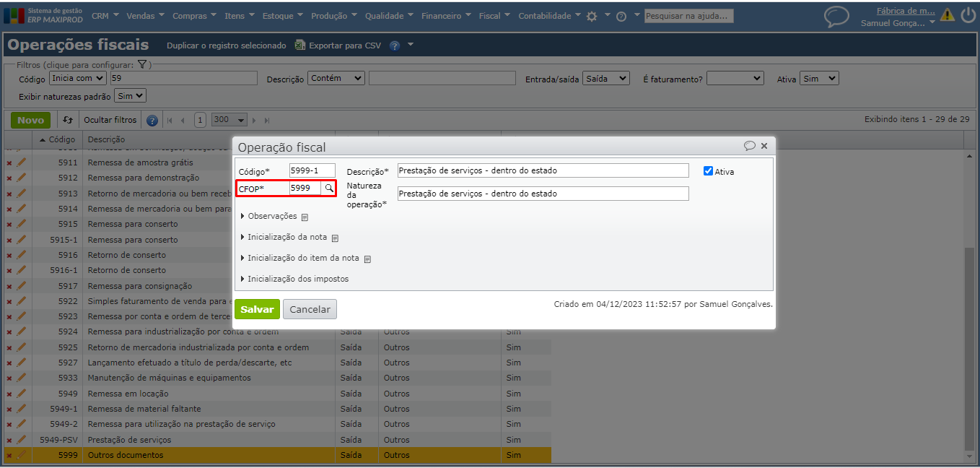Click the filter funnel configuration icon

(142, 64)
